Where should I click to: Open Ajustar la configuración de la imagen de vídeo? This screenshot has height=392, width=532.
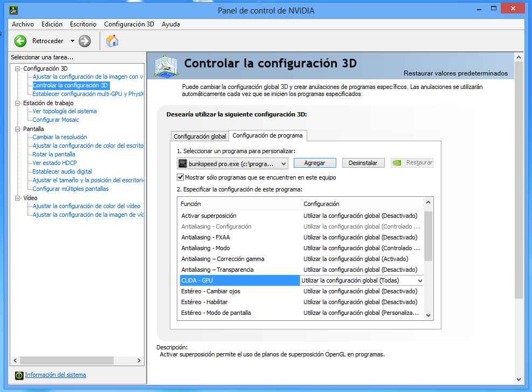coord(88,215)
